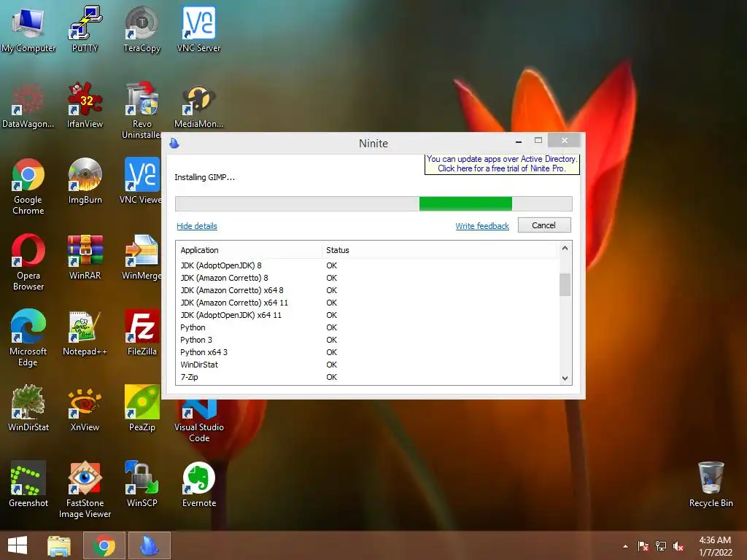Open the Windows Start button

pos(18,545)
